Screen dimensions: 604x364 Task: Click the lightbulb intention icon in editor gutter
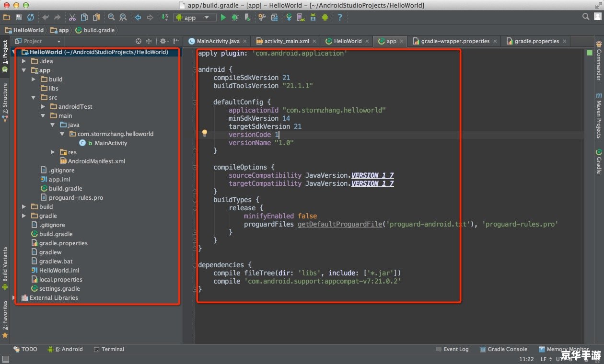coord(205,133)
